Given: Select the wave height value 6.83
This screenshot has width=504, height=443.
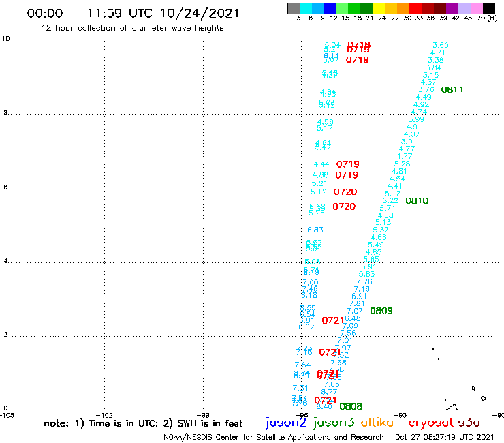Looking at the screenshot, I should click(315, 230).
